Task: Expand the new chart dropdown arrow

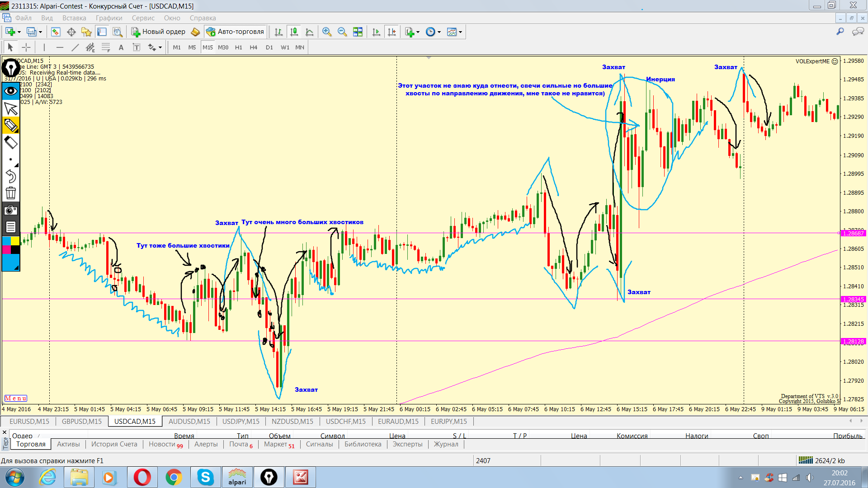Action: click(x=19, y=32)
